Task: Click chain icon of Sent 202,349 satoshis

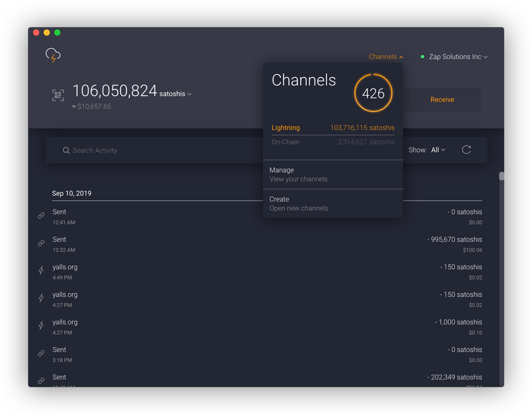Action: [x=41, y=380]
